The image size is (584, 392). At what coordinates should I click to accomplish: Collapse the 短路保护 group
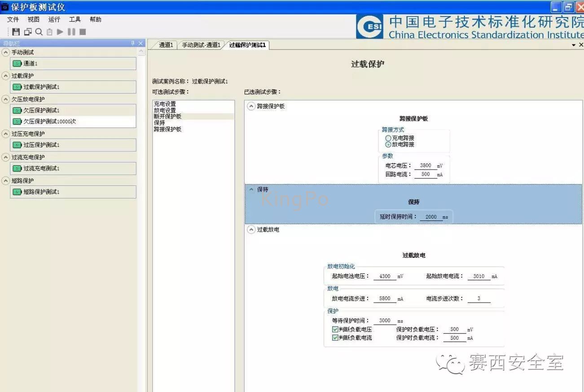coord(5,181)
